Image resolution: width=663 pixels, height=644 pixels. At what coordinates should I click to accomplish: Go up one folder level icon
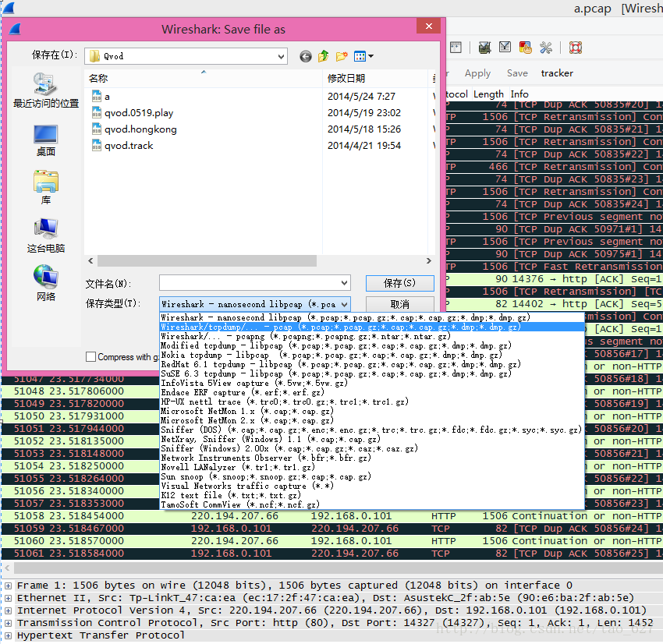324,56
